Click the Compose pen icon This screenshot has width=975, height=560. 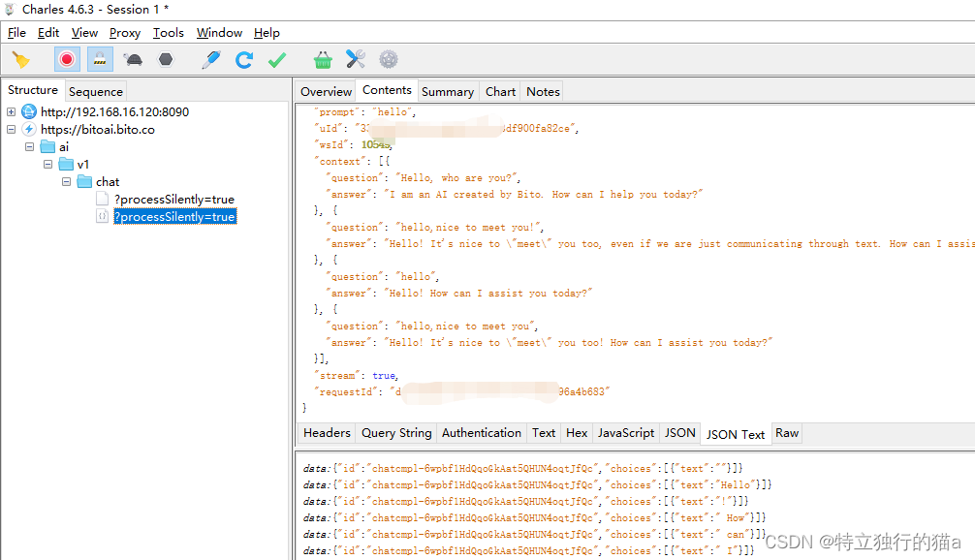point(211,60)
